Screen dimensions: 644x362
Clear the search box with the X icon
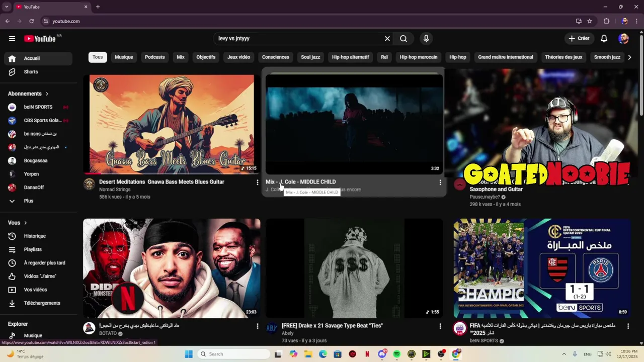387,38
